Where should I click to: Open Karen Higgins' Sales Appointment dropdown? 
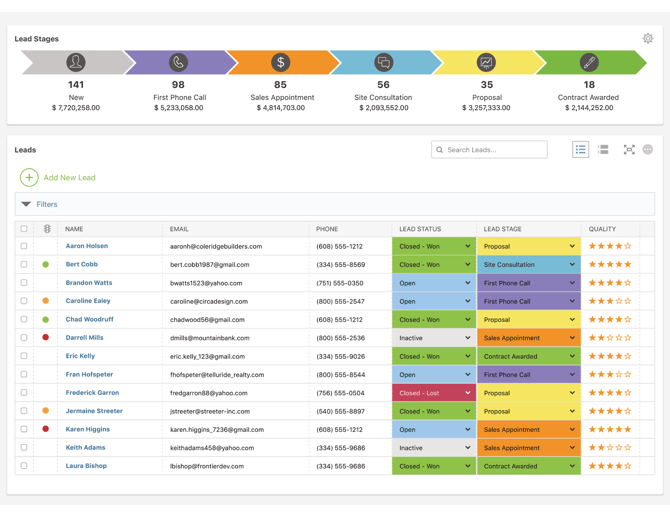click(x=529, y=429)
